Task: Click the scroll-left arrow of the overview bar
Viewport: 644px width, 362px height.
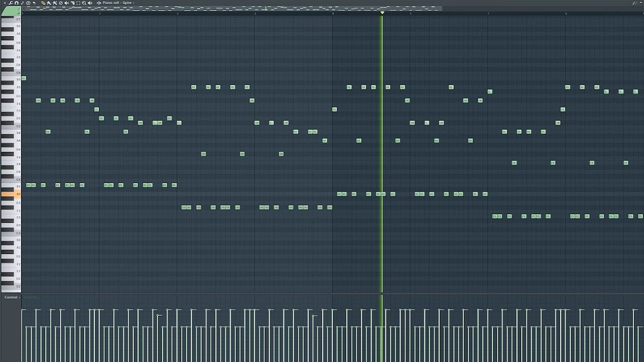Action: 24,8
